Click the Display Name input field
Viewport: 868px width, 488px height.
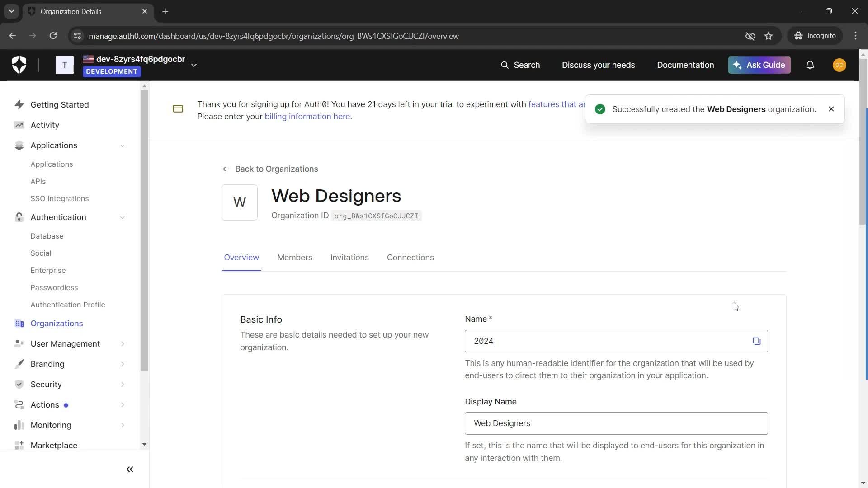coord(616,423)
